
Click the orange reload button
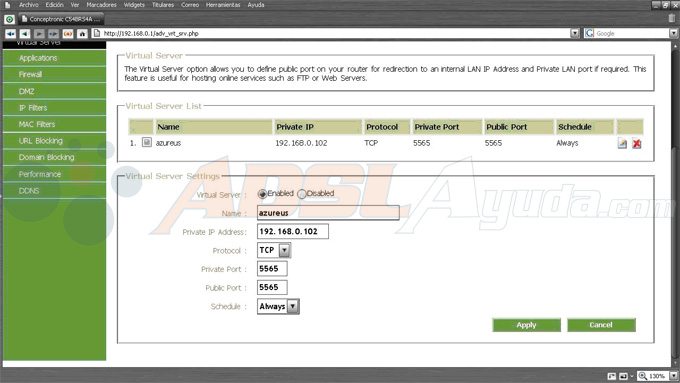click(x=68, y=33)
